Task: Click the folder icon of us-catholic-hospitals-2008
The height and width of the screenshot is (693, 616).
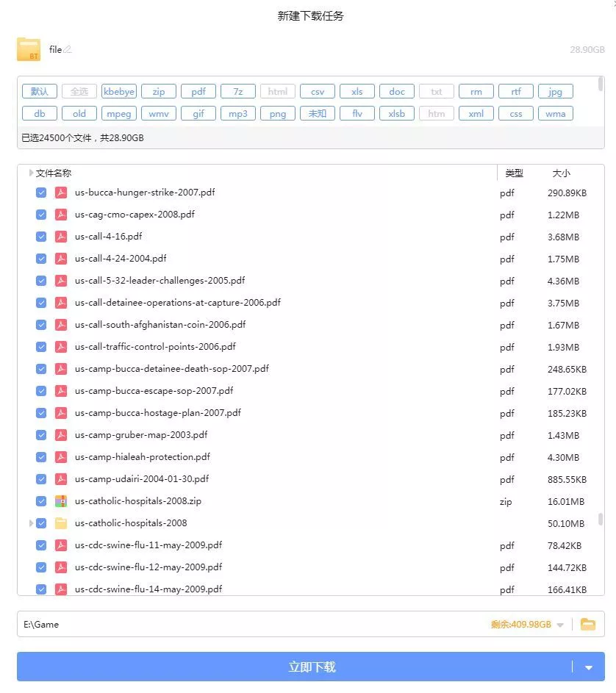Action: click(61, 523)
